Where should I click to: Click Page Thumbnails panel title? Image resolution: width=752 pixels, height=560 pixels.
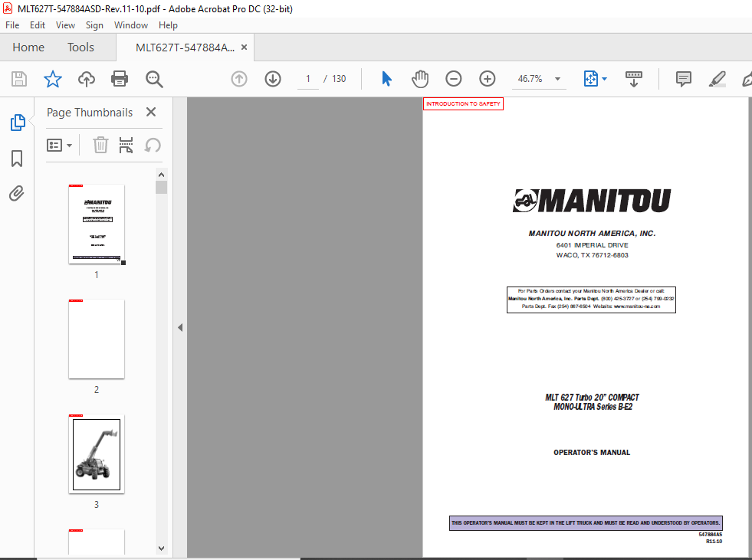(x=90, y=112)
